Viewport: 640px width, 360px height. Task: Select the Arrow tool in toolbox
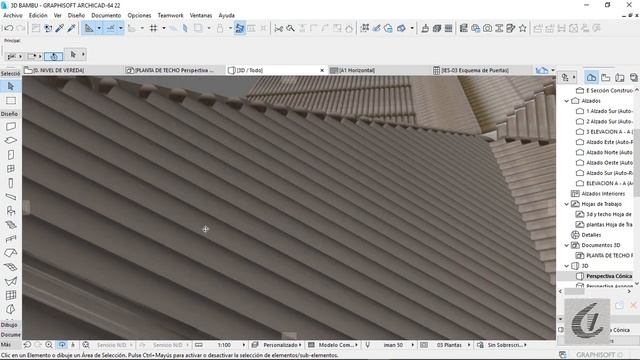coord(11,86)
